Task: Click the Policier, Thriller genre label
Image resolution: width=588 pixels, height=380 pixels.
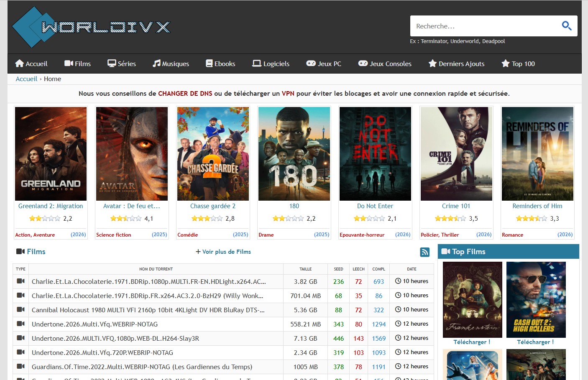Action: coord(440,235)
